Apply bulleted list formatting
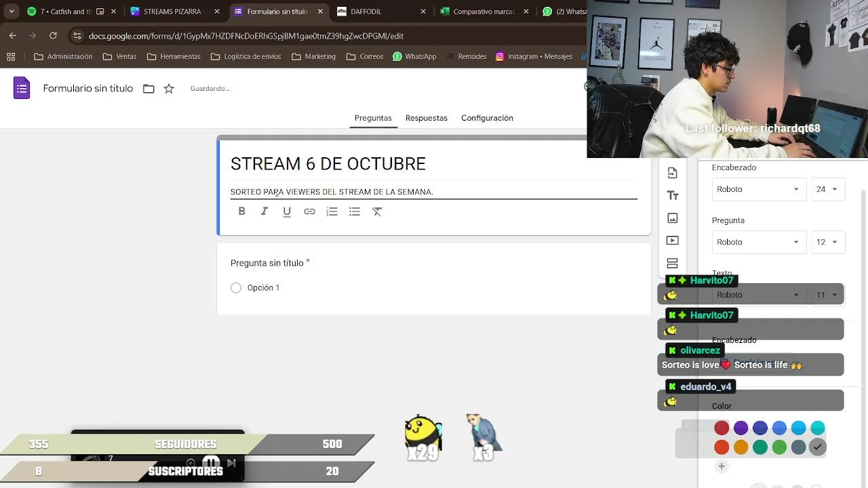 pos(355,211)
